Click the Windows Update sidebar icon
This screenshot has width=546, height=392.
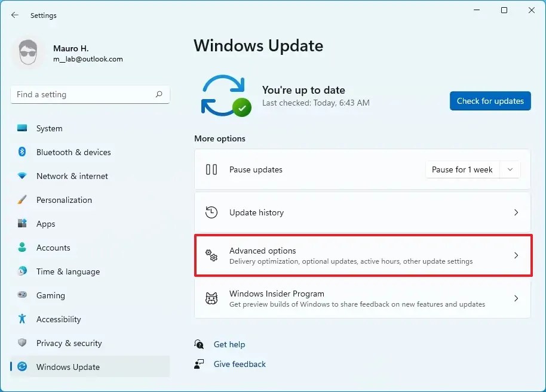22,366
